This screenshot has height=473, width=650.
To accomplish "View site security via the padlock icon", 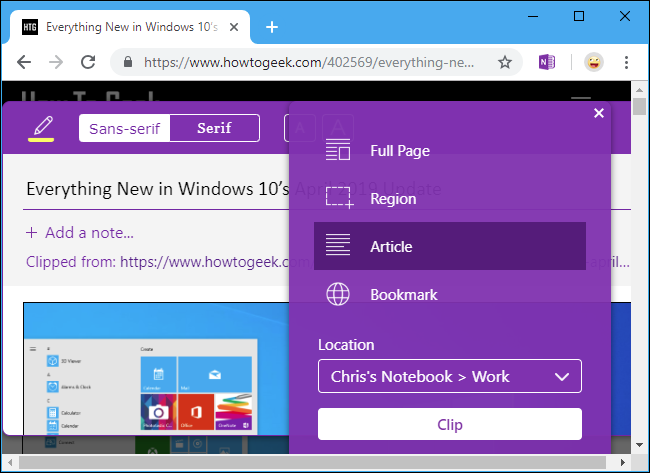I will pos(128,62).
